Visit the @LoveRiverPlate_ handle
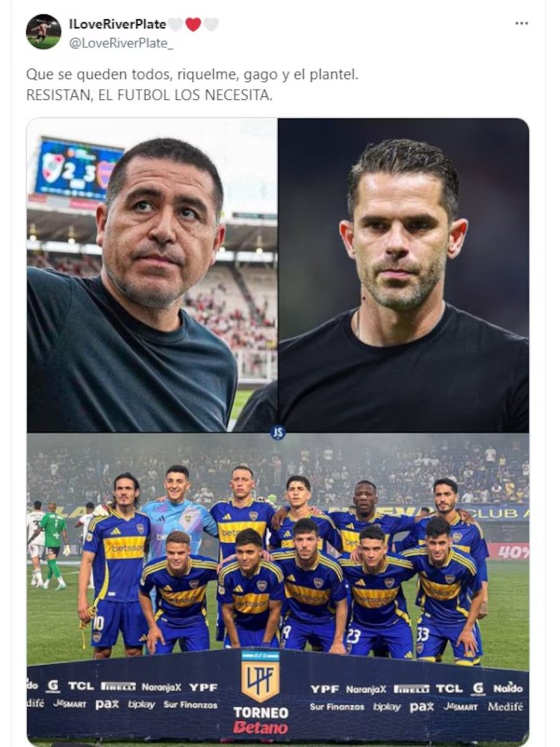The image size is (560, 747). [x=121, y=42]
